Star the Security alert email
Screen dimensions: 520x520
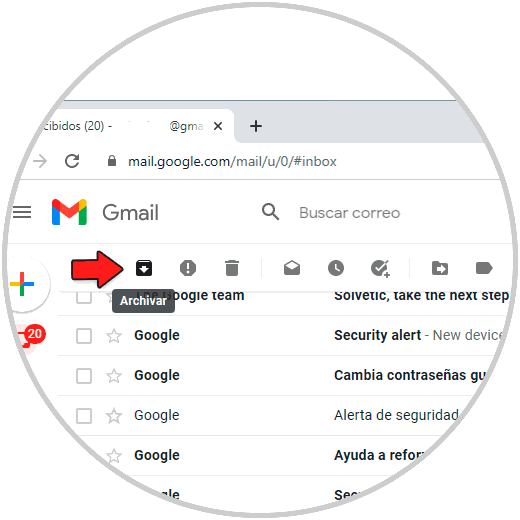(x=114, y=336)
